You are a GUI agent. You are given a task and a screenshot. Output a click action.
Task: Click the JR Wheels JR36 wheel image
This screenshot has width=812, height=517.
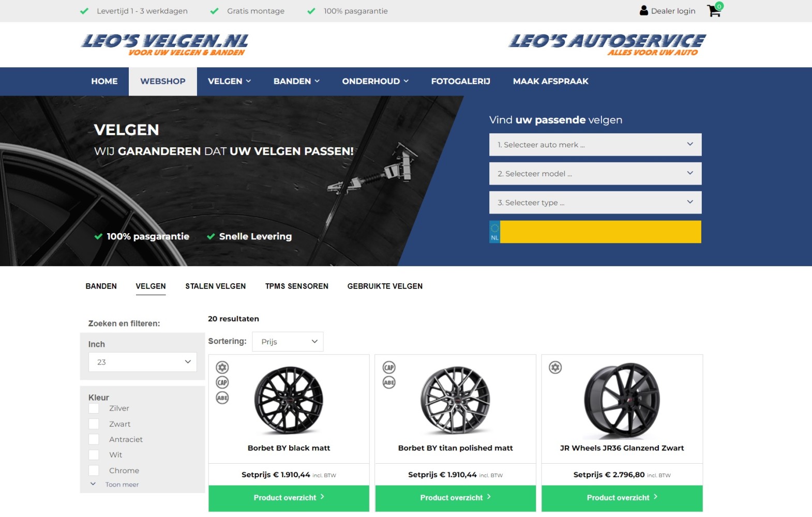pos(622,400)
